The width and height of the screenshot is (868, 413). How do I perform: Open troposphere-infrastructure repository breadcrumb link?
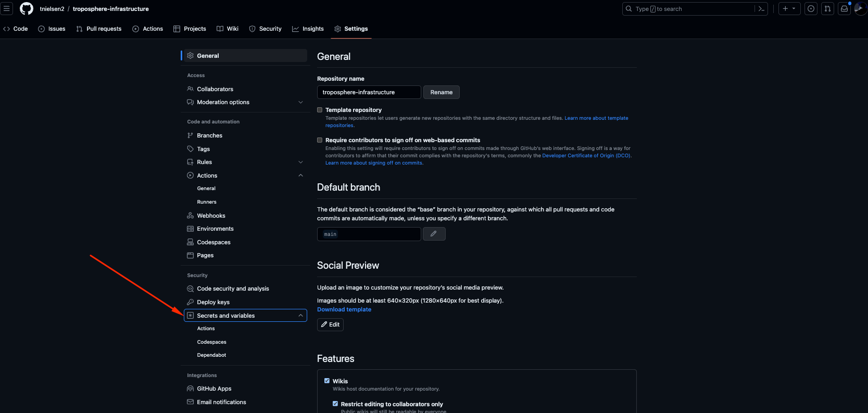coord(110,9)
